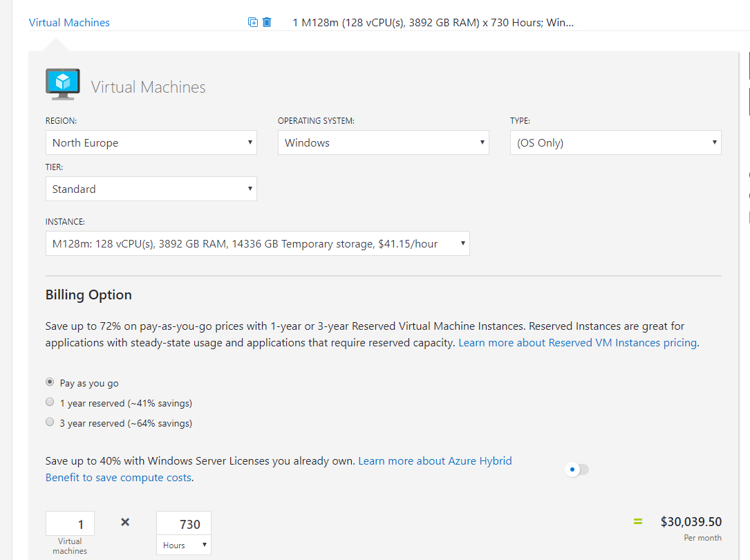The width and height of the screenshot is (750, 560).
Task: Click the multiplication sign between quantity fields
Action: [125, 522]
